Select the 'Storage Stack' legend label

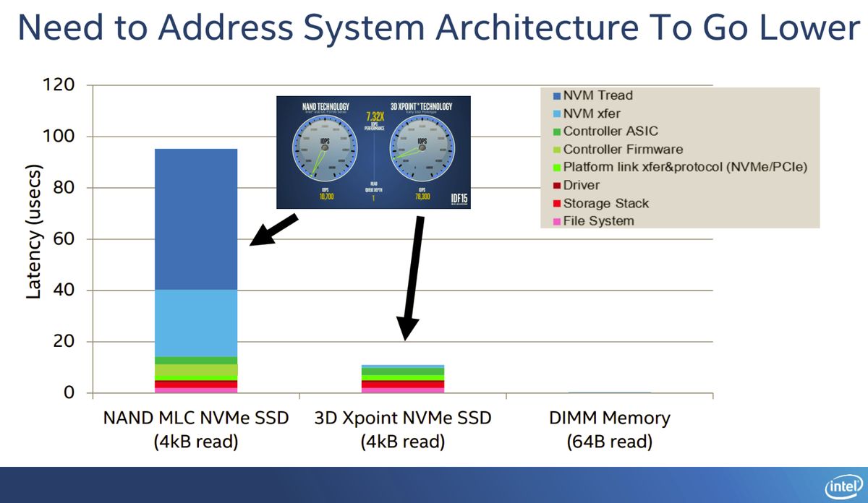click(606, 203)
